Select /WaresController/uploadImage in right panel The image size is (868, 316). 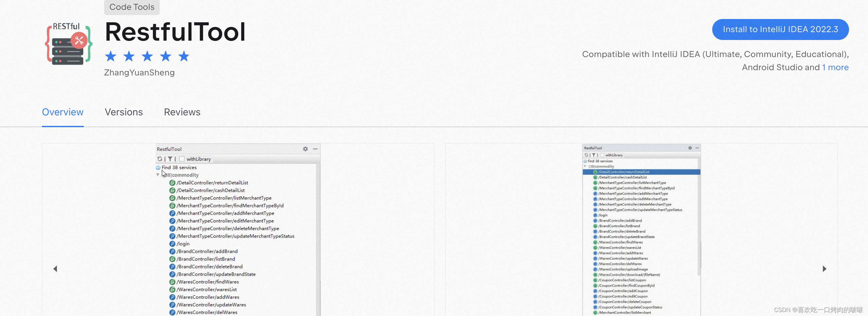(623, 269)
